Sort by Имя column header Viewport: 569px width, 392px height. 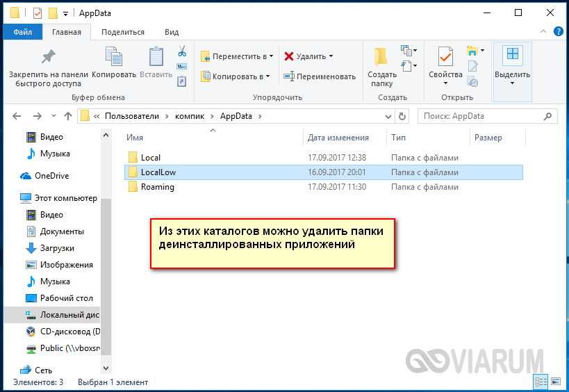coord(134,138)
